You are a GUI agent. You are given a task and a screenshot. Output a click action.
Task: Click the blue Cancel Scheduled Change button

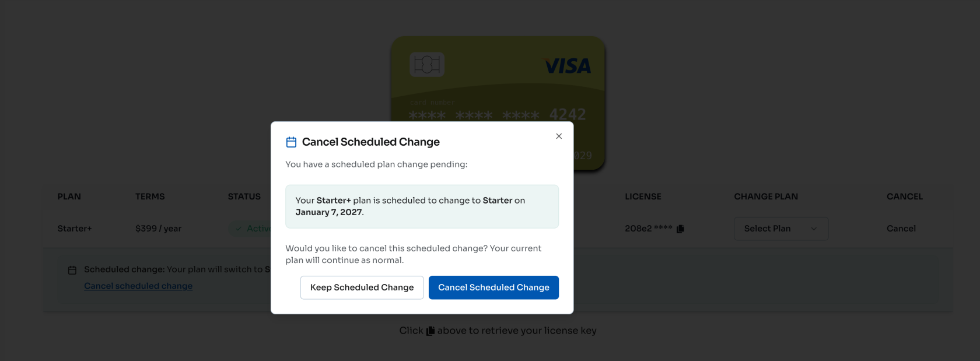494,288
